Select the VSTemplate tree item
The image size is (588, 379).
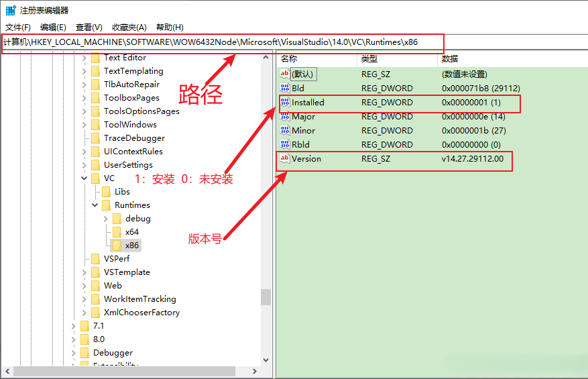coord(127,272)
